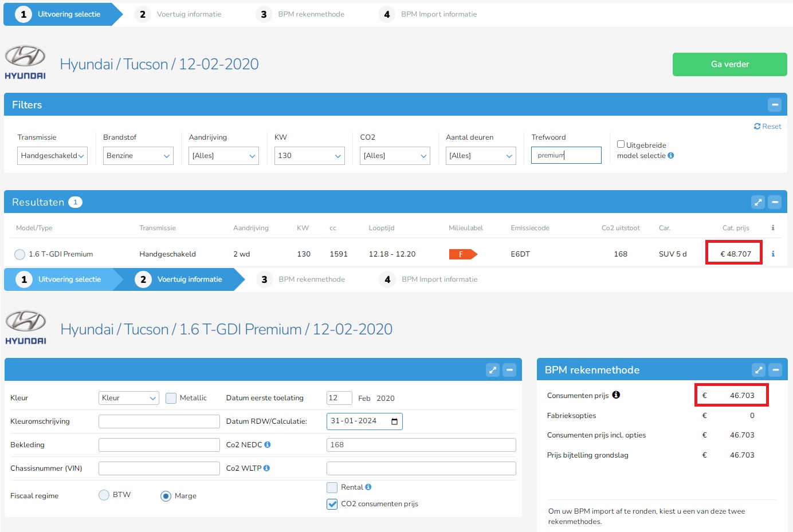The height and width of the screenshot is (532, 793).
Task: Maximize the Resultaten panel
Action: pyautogui.click(x=758, y=202)
